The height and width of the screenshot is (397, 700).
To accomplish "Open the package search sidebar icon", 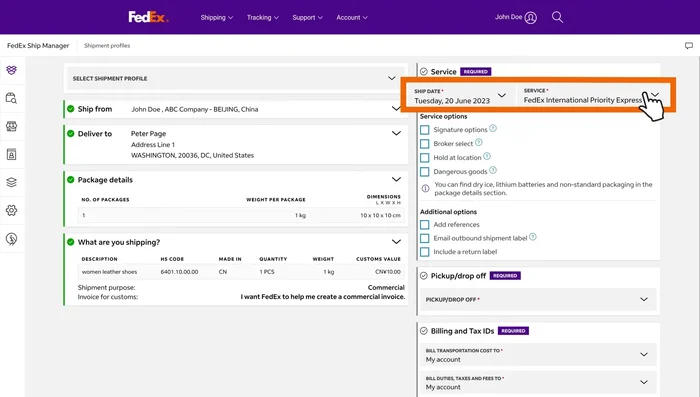I will (x=12, y=98).
